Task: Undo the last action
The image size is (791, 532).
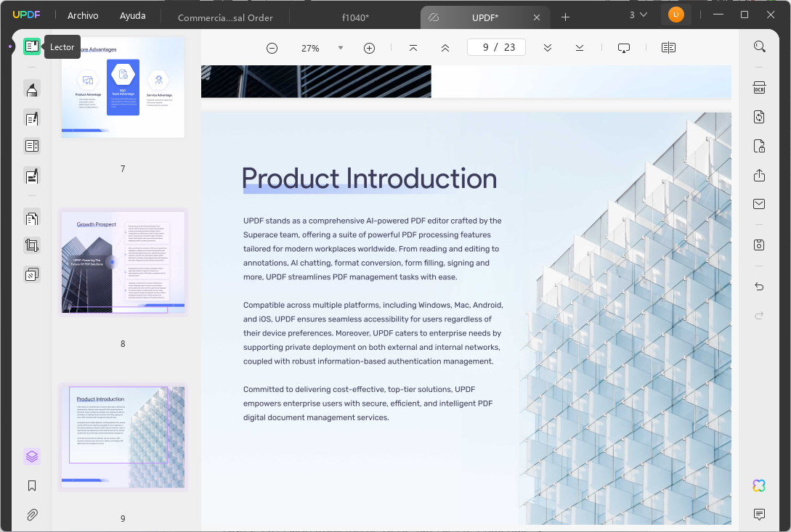Action: pyautogui.click(x=759, y=287)
